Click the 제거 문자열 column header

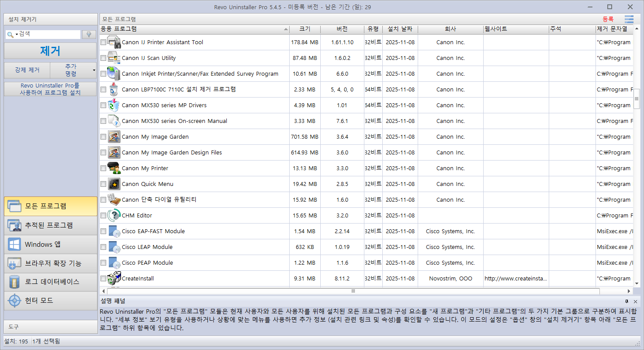(x=614, y=29)
